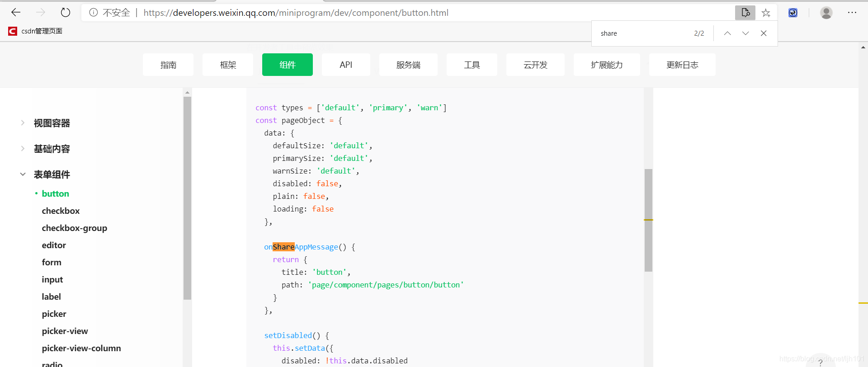Reload the current page

(x=66, y=12)
